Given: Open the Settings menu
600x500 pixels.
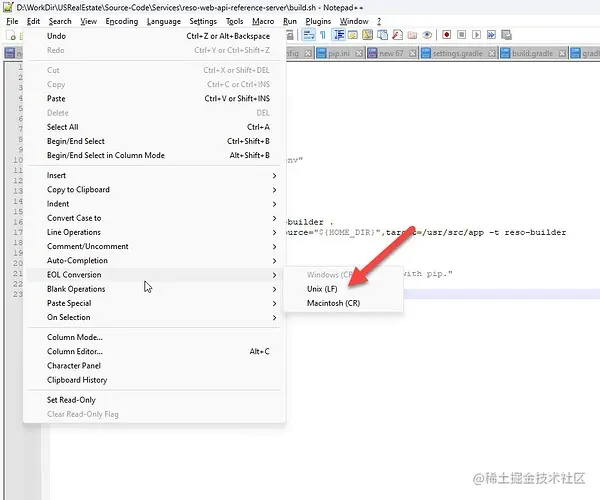Looking at the screenshot, I should pyautogui.click(x=203, y=21).
